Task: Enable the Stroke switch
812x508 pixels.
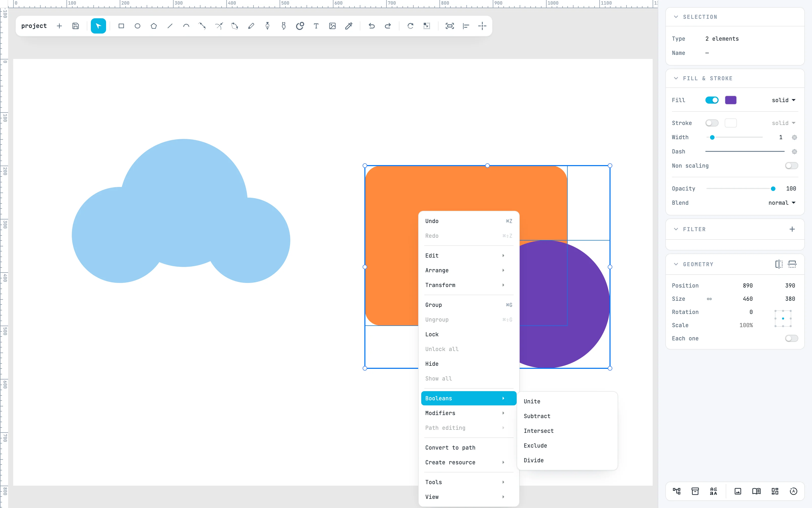Action: coord(712,123)
